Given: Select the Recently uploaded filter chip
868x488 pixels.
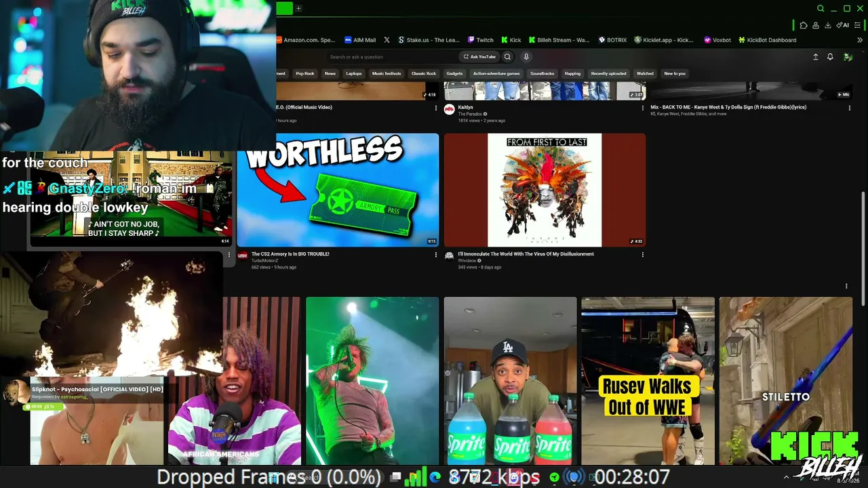Looking at the screenshot, I should tap(608, 73).
